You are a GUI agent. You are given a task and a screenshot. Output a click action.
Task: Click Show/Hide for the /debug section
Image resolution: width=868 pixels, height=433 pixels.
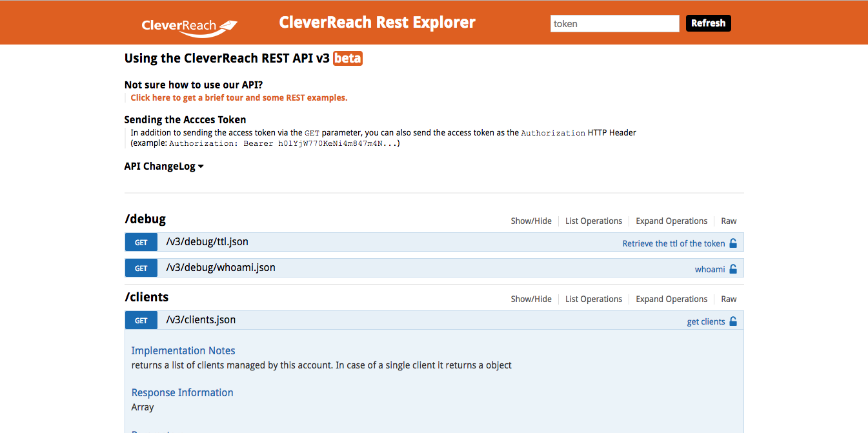[531, 221]
